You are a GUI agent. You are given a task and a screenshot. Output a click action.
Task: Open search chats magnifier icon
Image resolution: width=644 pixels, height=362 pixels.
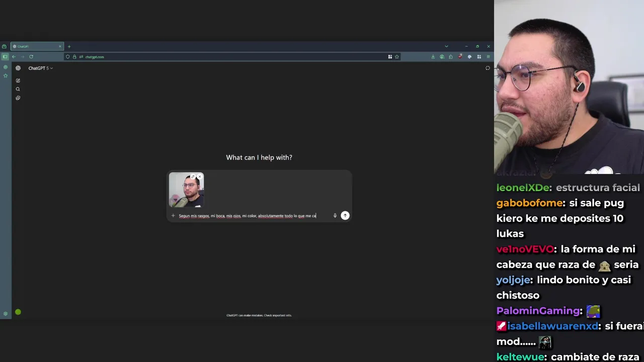(x=18, y=89)
